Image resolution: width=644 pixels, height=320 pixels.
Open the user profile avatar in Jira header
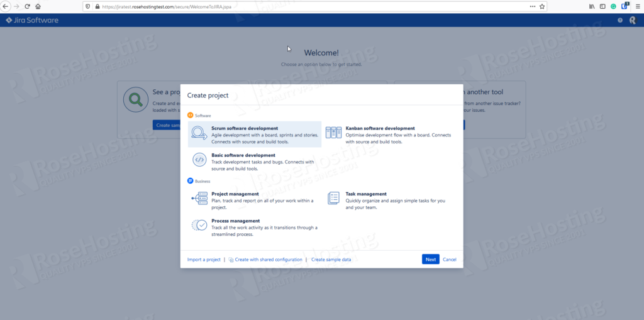632,20
